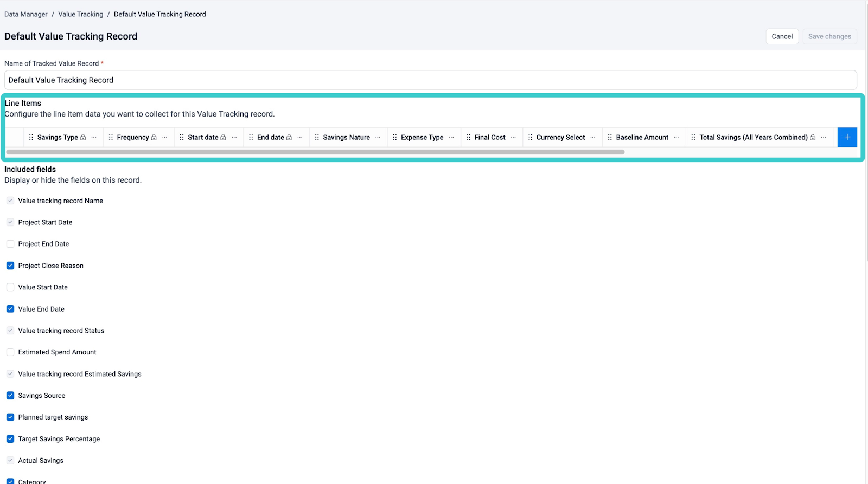The width and height of the screenshot is (868, 484).
Task: Open the options menu for Savings Nature column
Action: tap(378, 138)
